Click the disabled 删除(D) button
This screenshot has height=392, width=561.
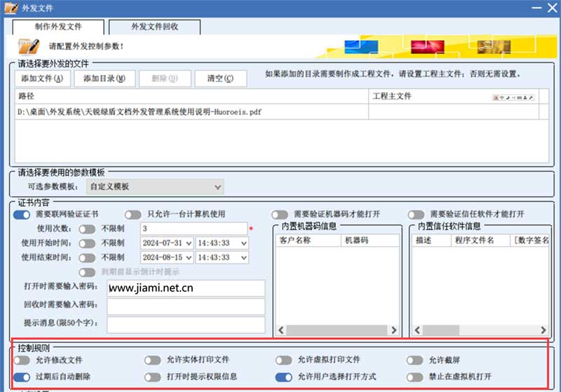[165, 79]
